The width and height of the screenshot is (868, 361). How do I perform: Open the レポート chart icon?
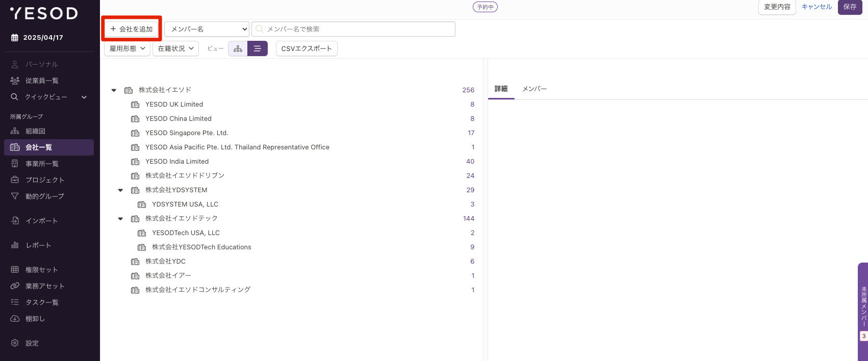(x=15, y=245)
